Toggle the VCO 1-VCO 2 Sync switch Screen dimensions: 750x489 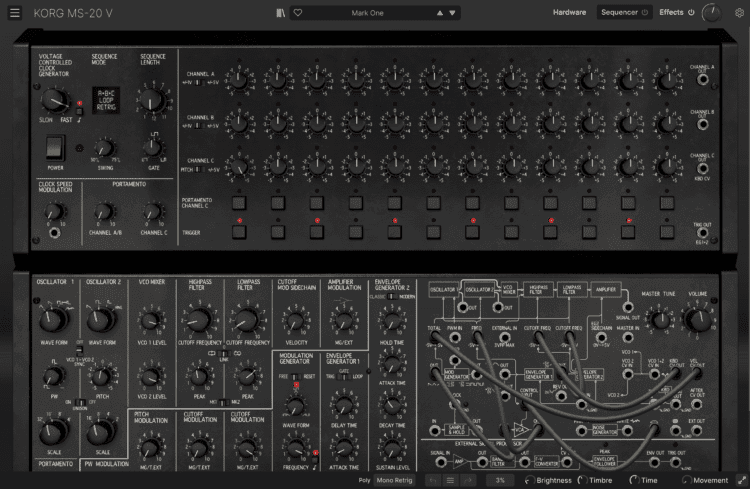[79, 350]
